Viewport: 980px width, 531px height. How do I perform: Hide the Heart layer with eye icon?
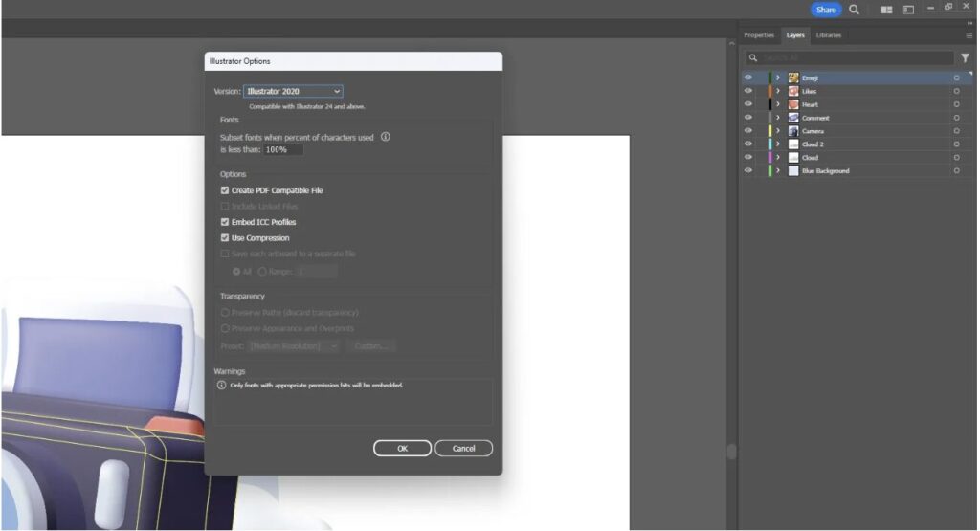748,103
